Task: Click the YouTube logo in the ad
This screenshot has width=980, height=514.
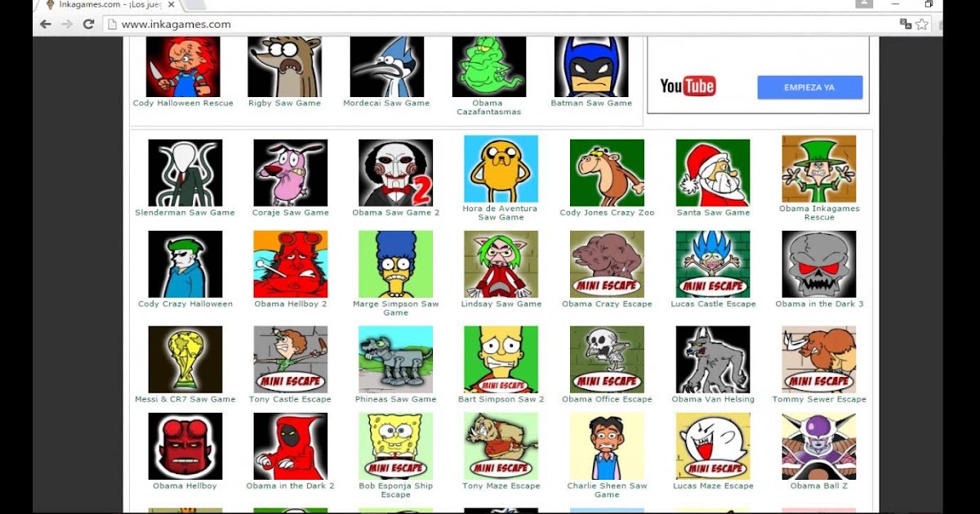Action: [688, 86]
